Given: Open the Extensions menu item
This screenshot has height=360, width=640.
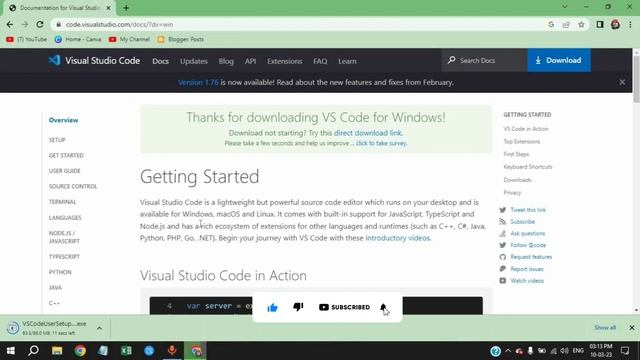Looking at the screenshot, I should [x=284, y=61].
